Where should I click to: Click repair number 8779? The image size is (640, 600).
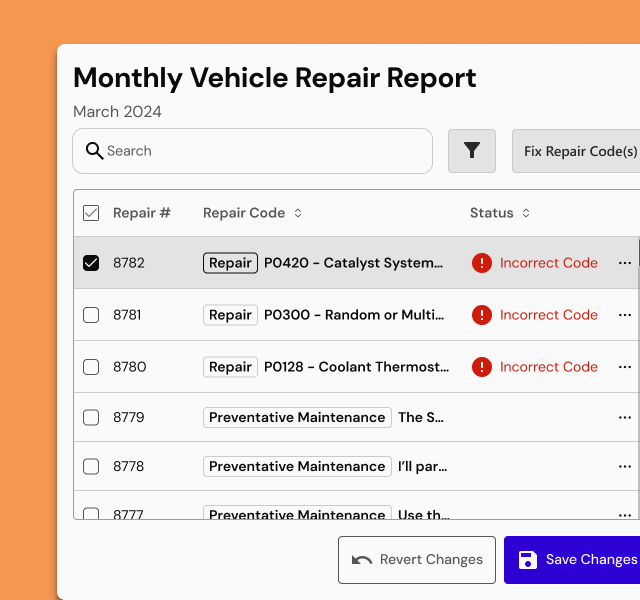point(129,417)
